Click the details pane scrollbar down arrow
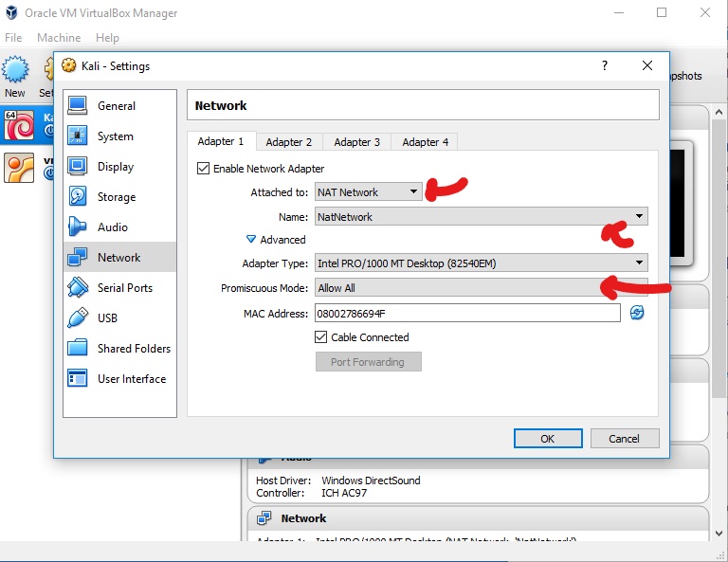This screenshot has width=728, height=562. tap(719, 534)
